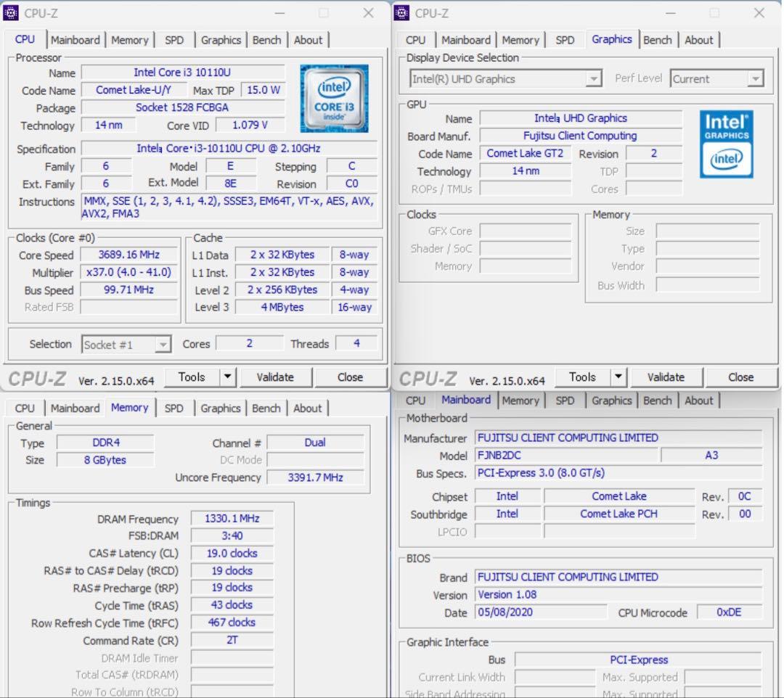Click Channel # value Dual
784x698 pixels.
[315, 443]
